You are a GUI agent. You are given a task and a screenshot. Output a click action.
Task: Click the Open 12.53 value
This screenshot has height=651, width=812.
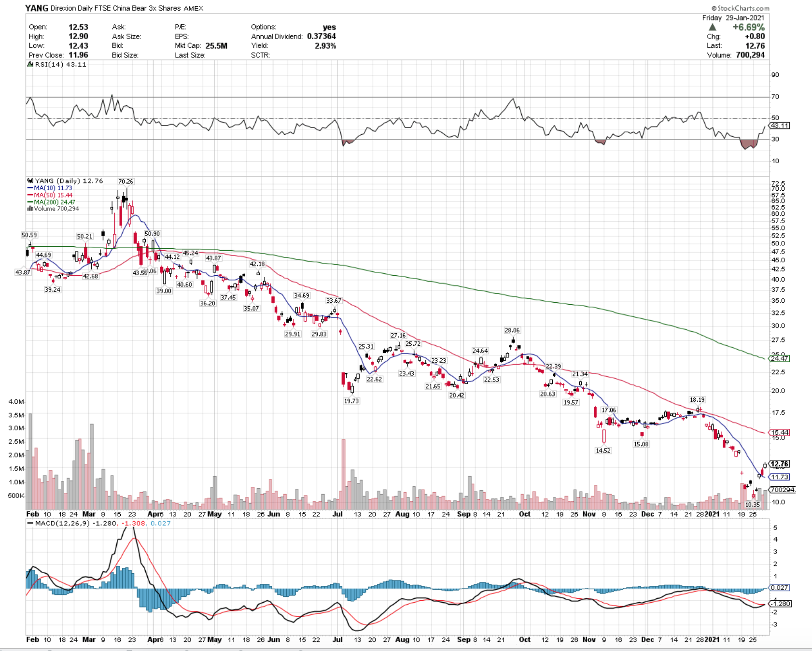(x=78, y=27)
